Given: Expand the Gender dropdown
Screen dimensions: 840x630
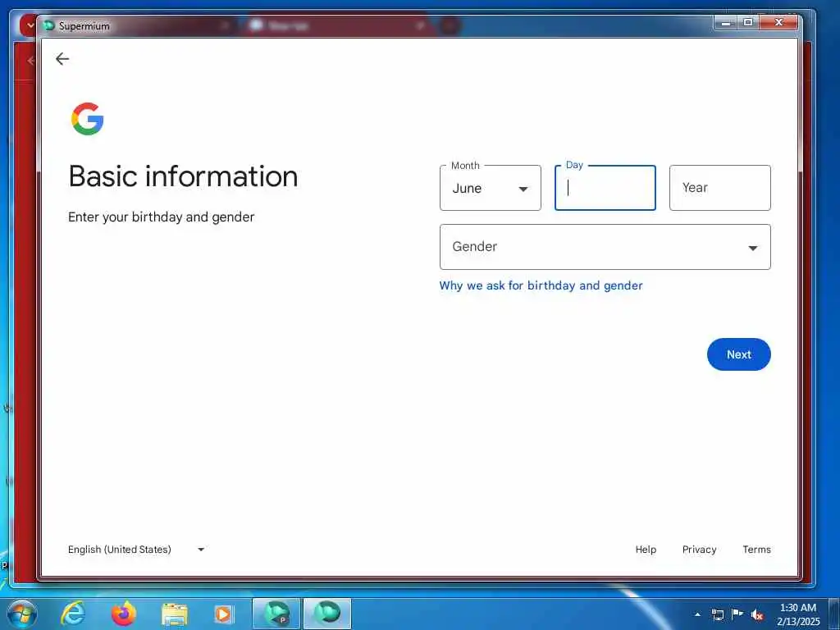Looking at the screenshot, I should click(605, 247).
